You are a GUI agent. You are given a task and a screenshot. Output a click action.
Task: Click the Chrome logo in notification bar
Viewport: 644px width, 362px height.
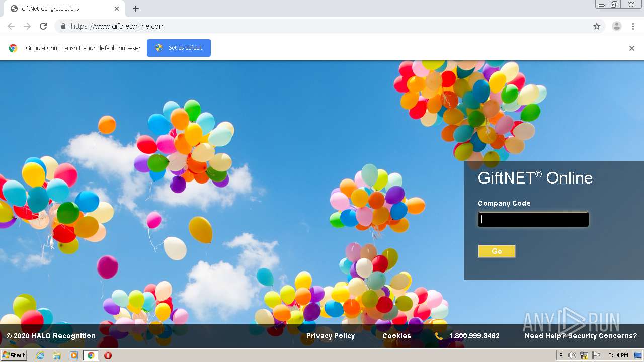(13, 48)
